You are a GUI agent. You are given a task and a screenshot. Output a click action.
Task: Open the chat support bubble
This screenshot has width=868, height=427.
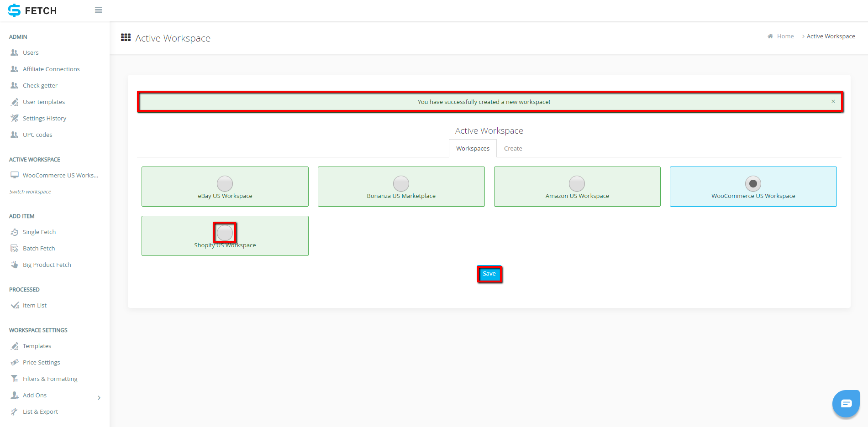pos(846,403)
